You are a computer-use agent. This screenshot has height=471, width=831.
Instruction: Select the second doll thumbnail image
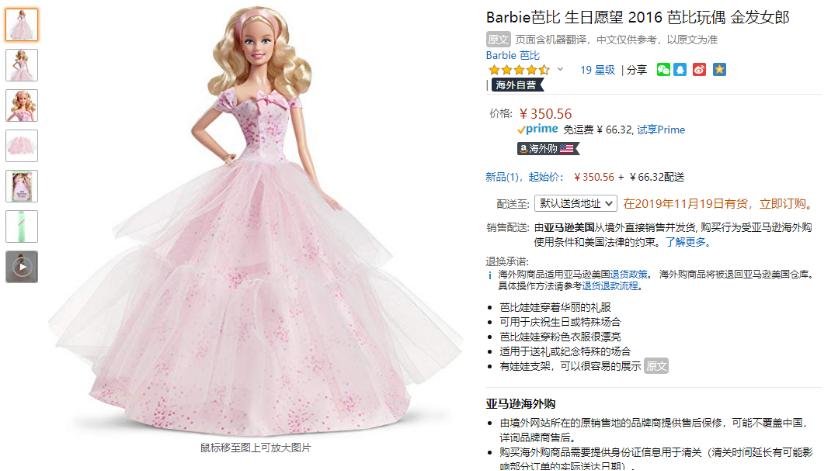(22, 65)
